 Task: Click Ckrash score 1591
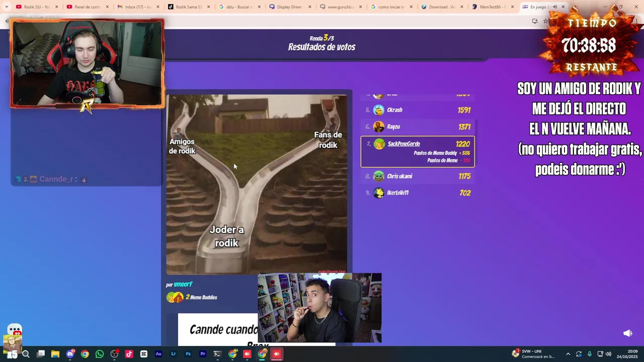pyautogui.click(x=465, y=110)
